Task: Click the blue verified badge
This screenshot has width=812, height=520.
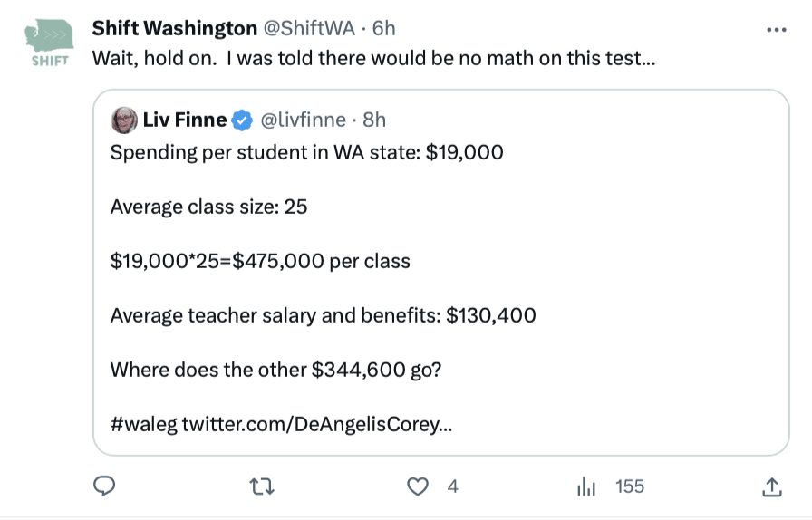Action: (242, 120)
